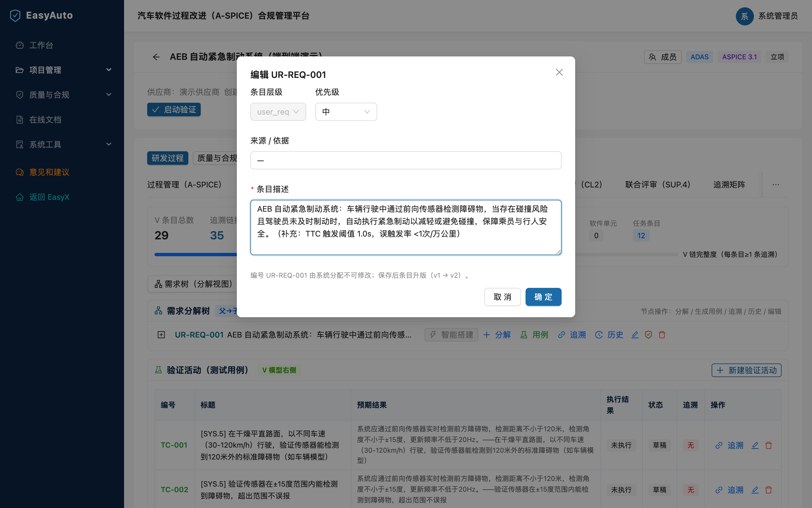
Task: Open the disabled 条目层级 user_req dropdown
Action: point(278,111)
